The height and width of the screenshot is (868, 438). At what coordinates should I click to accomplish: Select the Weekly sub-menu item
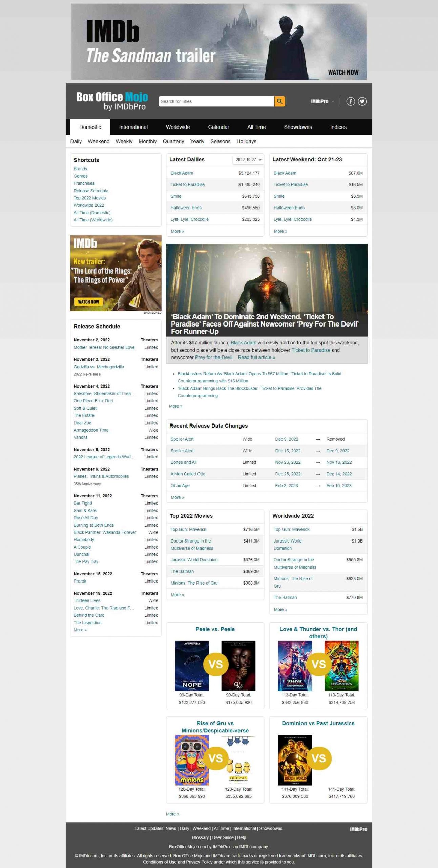[124, 141]
